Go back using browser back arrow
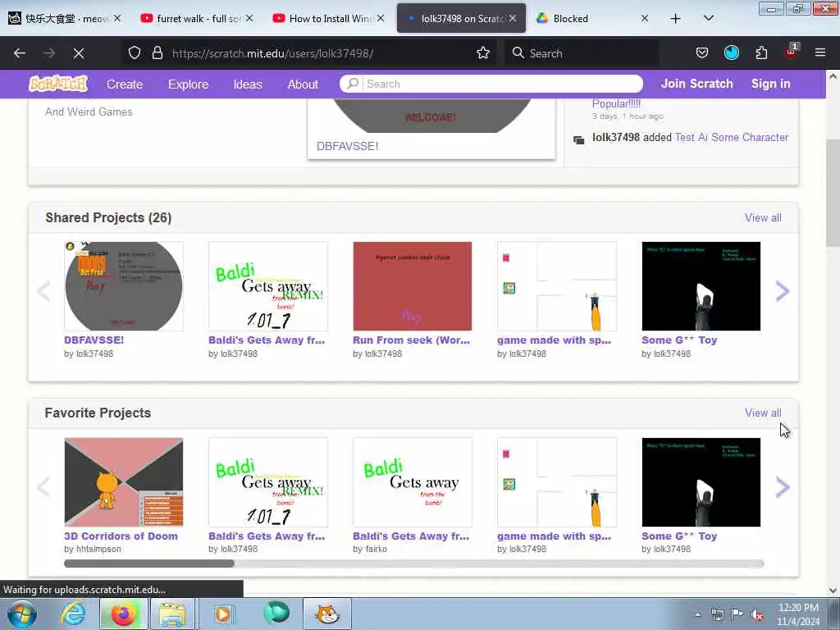 point(20,53)
